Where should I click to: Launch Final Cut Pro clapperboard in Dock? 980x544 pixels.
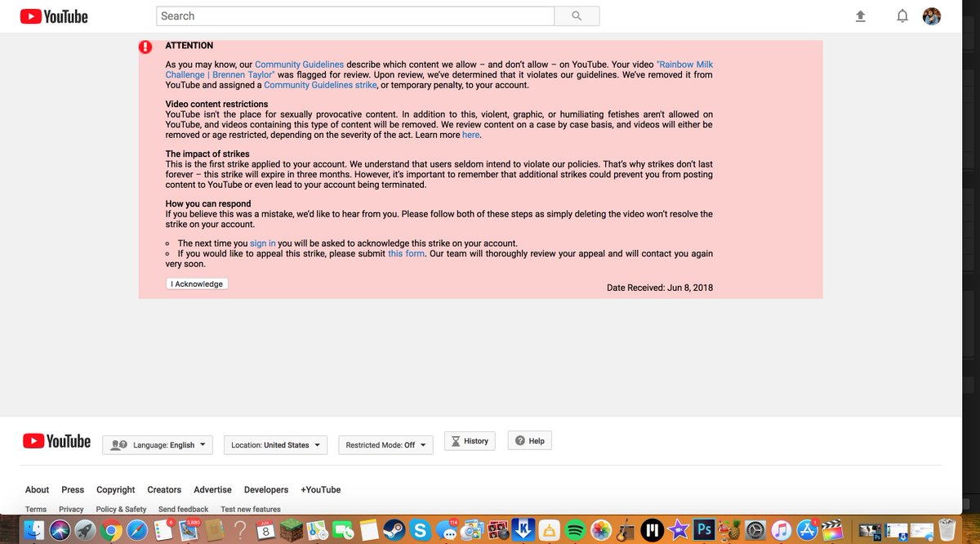(832, 530)
